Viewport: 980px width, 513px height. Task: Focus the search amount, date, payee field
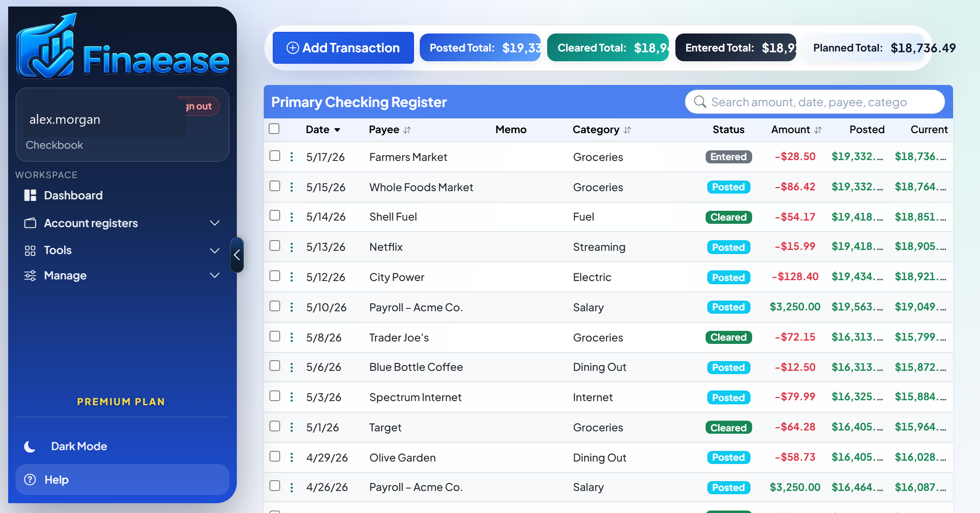(815, 102)
